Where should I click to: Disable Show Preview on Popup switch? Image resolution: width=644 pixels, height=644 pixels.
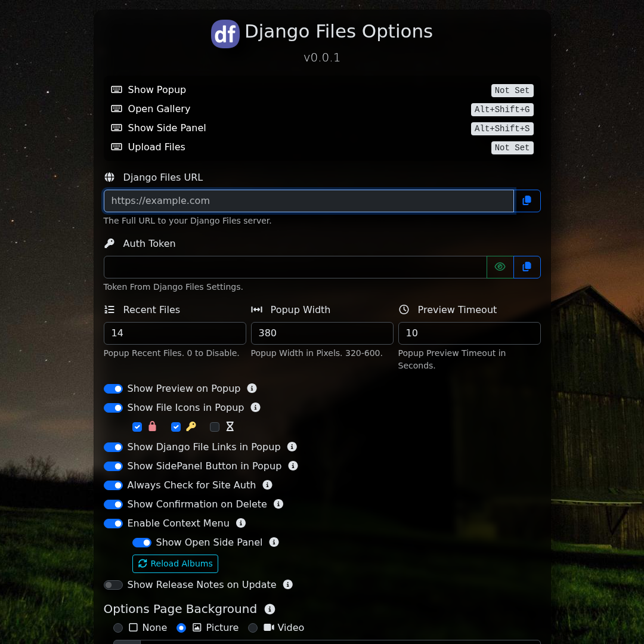coord(113,389)
